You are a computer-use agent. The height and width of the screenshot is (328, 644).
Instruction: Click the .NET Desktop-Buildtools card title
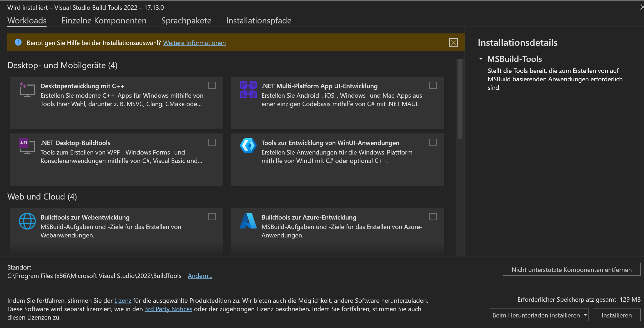tap(76, 143)
